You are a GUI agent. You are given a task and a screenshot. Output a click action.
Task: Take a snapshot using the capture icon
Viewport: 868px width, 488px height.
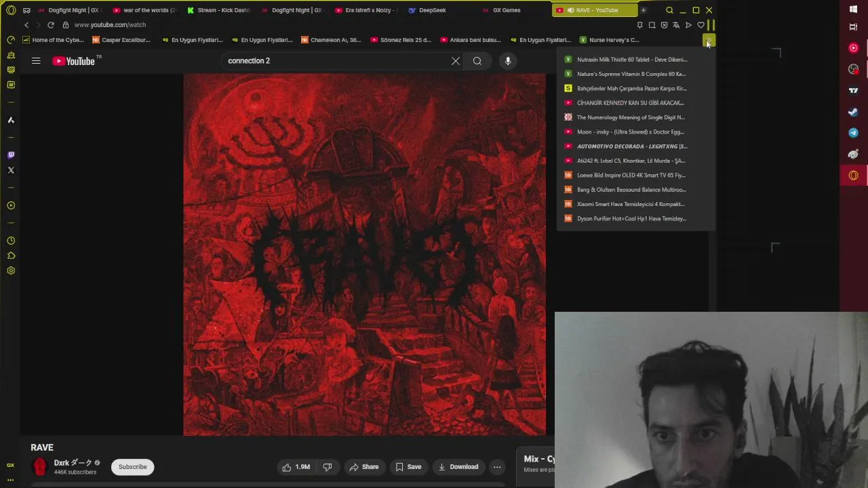(652, 25)
